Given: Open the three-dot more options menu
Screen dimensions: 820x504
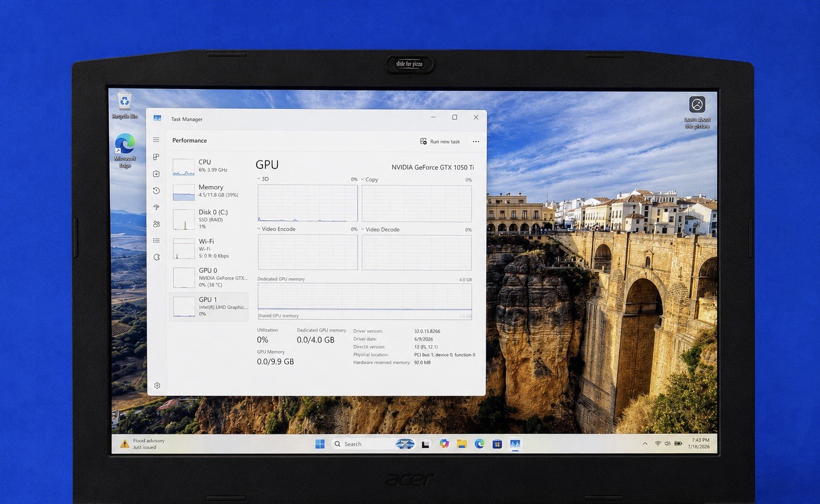Looking at the screenshot, I should click(476, 141).
